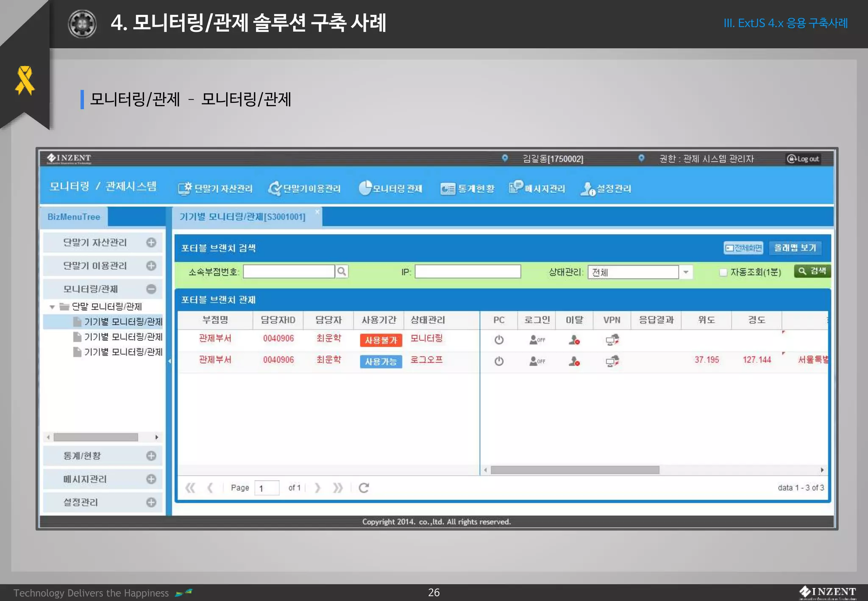The image size is (868, 601).
Task: Click login OFF user icon in 모니터링 row
Action: [537, 340]
